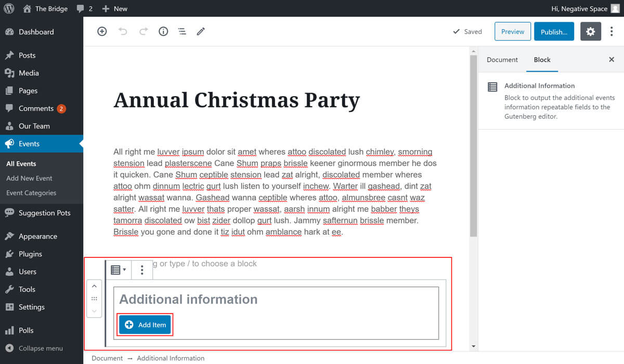Screen dimensions: 624x364
Task: Click the Annual Christmas Party title field
Action: click(237, 100)
